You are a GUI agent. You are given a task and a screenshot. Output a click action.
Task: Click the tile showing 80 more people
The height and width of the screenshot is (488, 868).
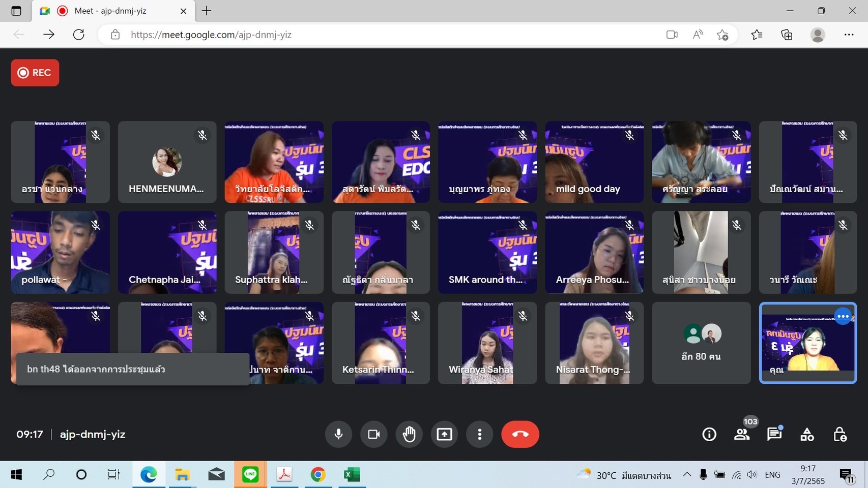tap(701, 343)
